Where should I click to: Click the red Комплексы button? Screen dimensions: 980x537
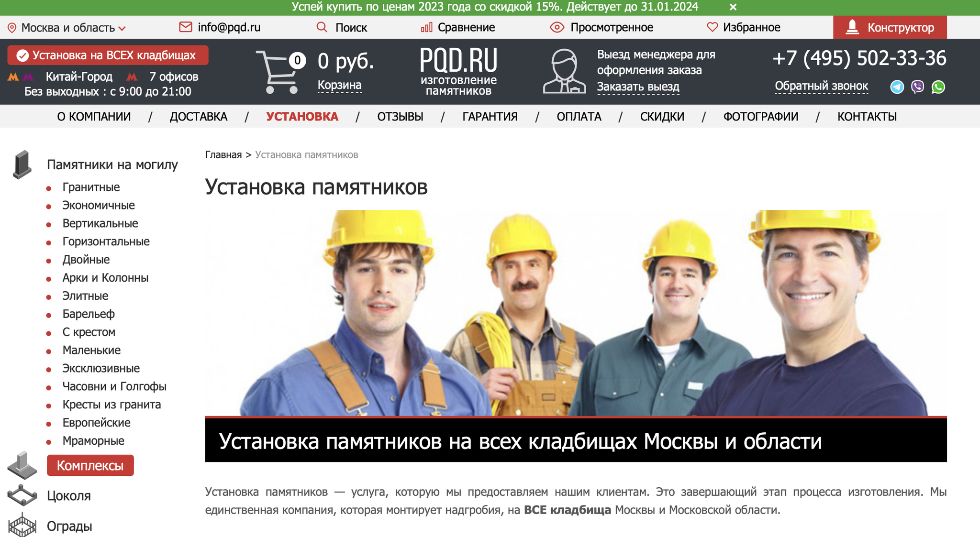tap(90, 465)
